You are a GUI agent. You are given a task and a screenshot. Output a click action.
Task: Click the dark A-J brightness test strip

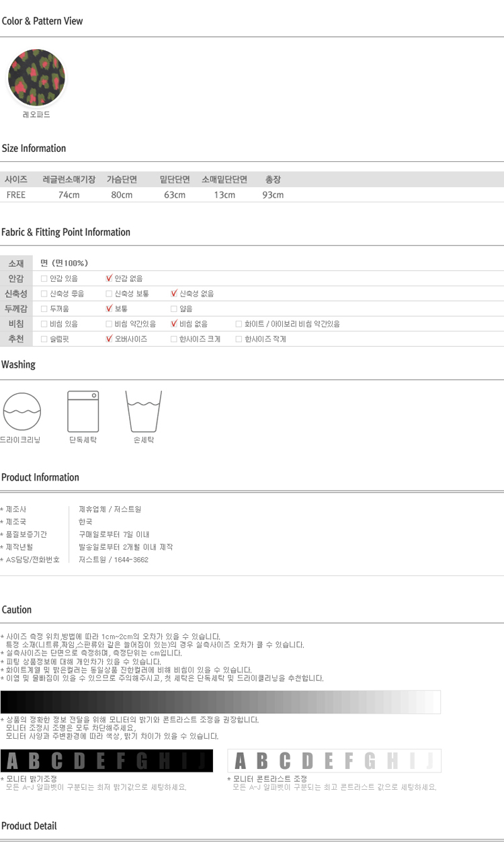click(107, 761)
